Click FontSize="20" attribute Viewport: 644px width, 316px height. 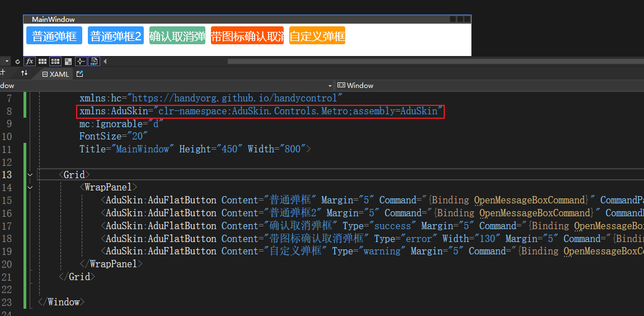click(x=114, y=136)
